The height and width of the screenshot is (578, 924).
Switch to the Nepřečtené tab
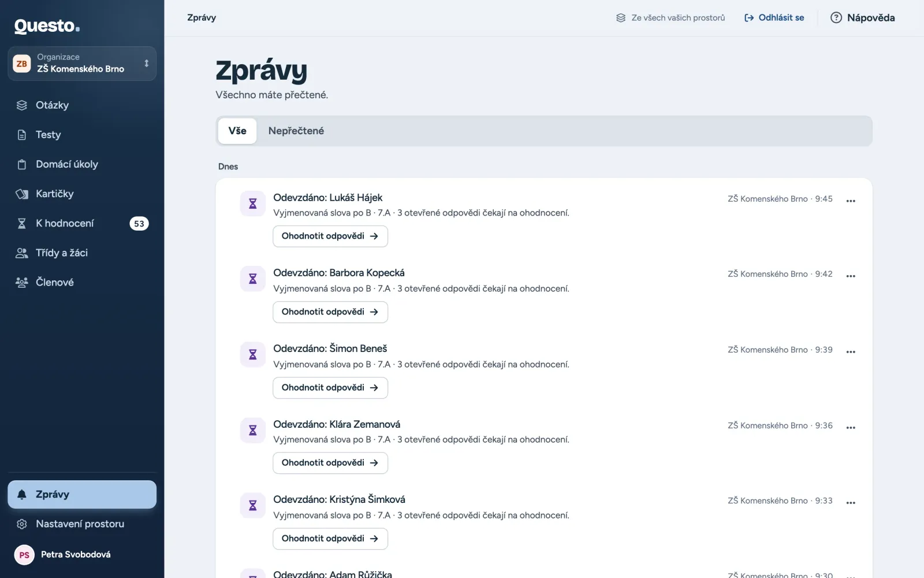coord(296,131)
